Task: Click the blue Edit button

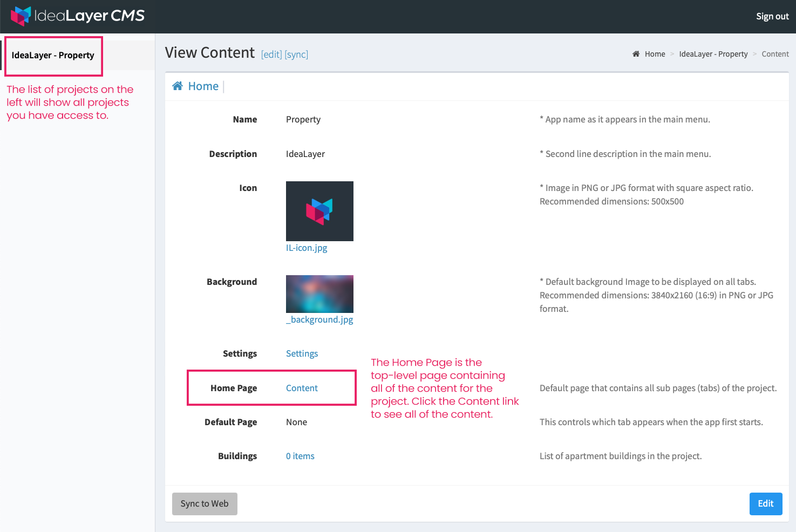Action: pos(766,504)
